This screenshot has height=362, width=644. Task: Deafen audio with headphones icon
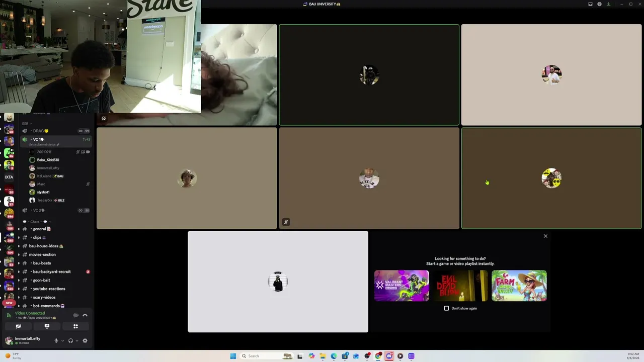click(70, 340)
